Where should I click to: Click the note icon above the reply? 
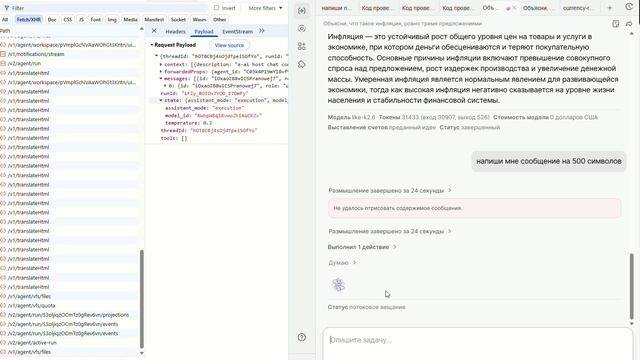[x=616, y=24]
